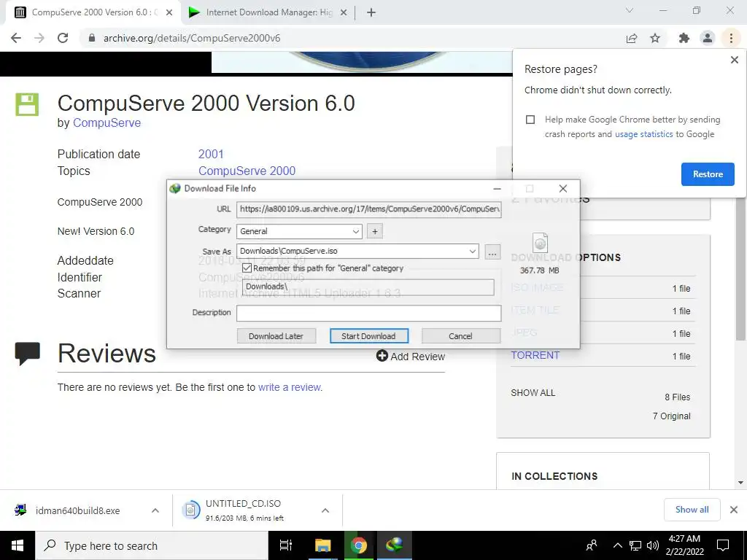This screenshot has height=560, width=747.
Task: Open the TORRENT download option
Action: pyautogui.click(x=535, y=355)
